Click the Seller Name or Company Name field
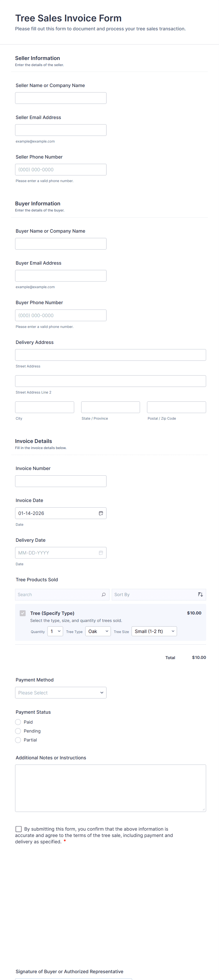219x980 pixels. click(x=61, y=98)
